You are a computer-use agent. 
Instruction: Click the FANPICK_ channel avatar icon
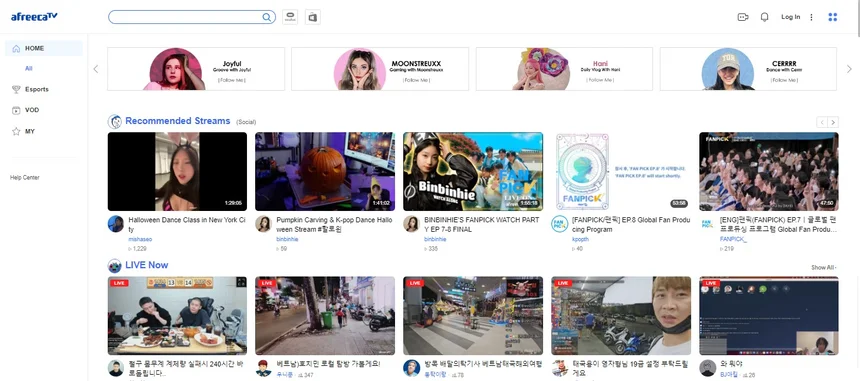[708, 224]
